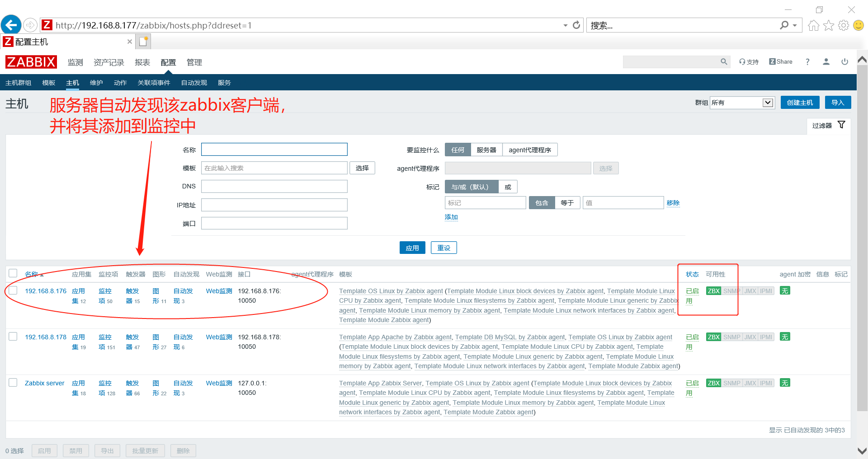
Task: Tick the checkbox for host 192.168.8.176
Action: pyautogui.click(x=13, y=290)
